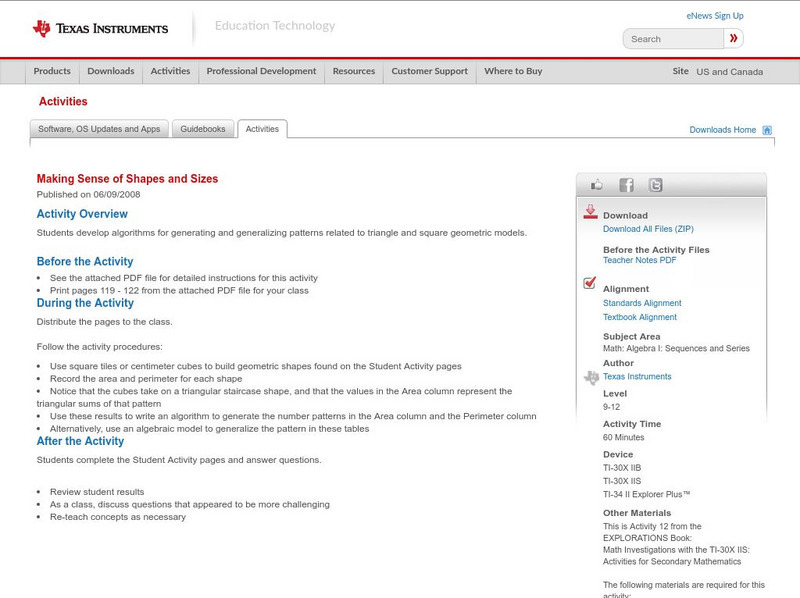
Task: Click in the Search input field
Action: click(673, 39)
